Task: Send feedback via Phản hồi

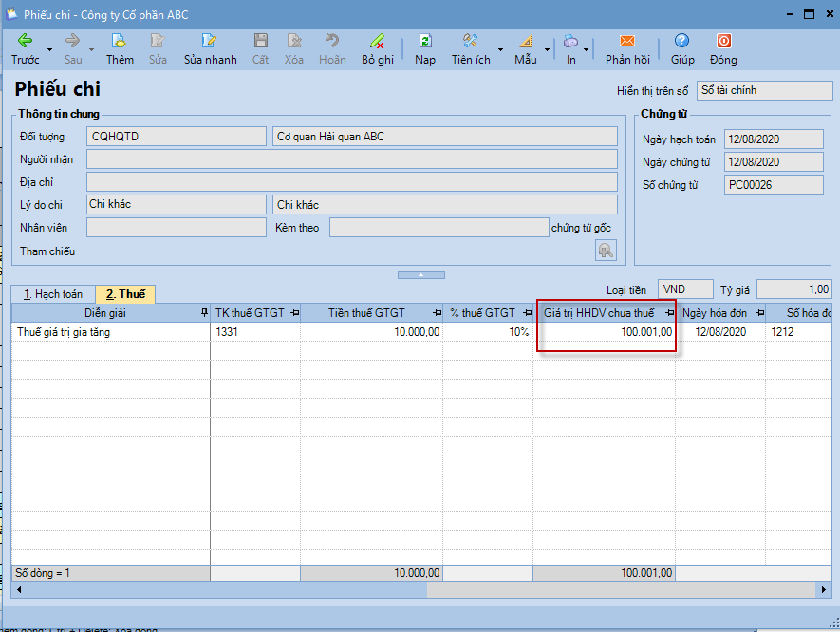Action: click(627, 48)
